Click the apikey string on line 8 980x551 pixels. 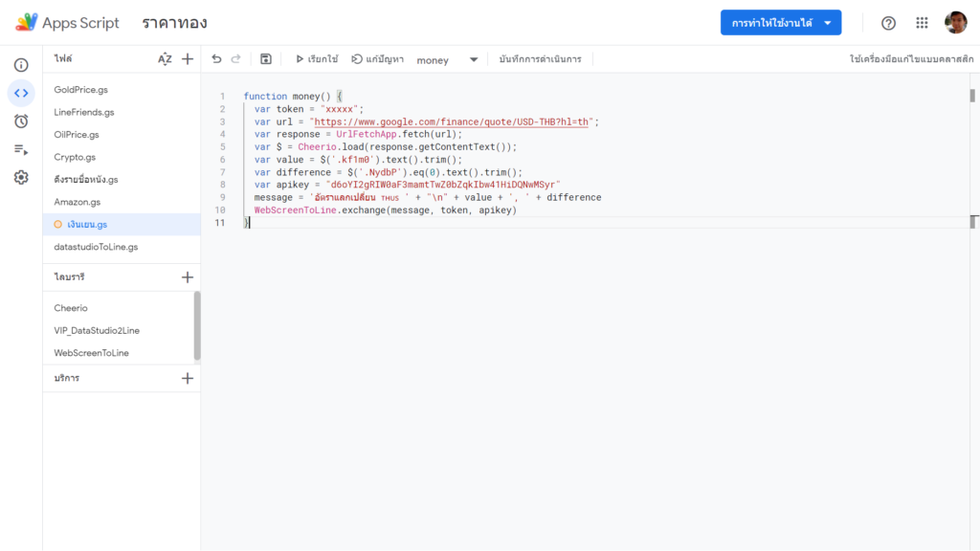(x=442, y=185)
